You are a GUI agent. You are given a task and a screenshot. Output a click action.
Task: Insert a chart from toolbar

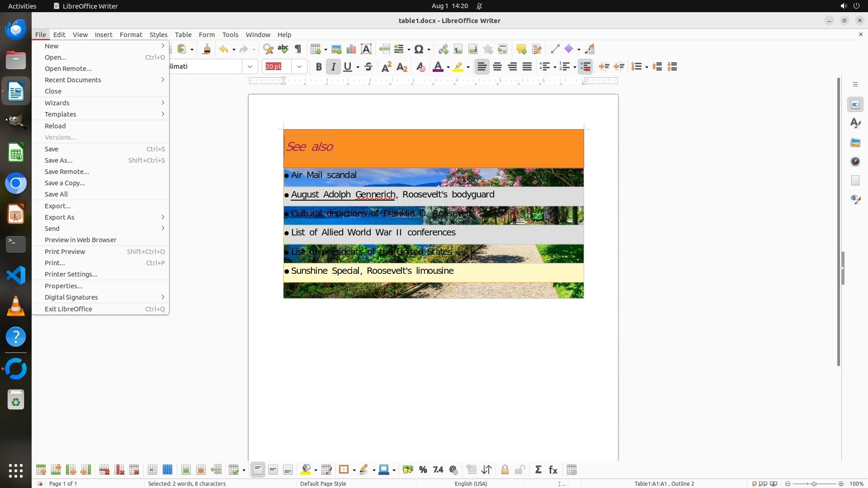(351, 49)
